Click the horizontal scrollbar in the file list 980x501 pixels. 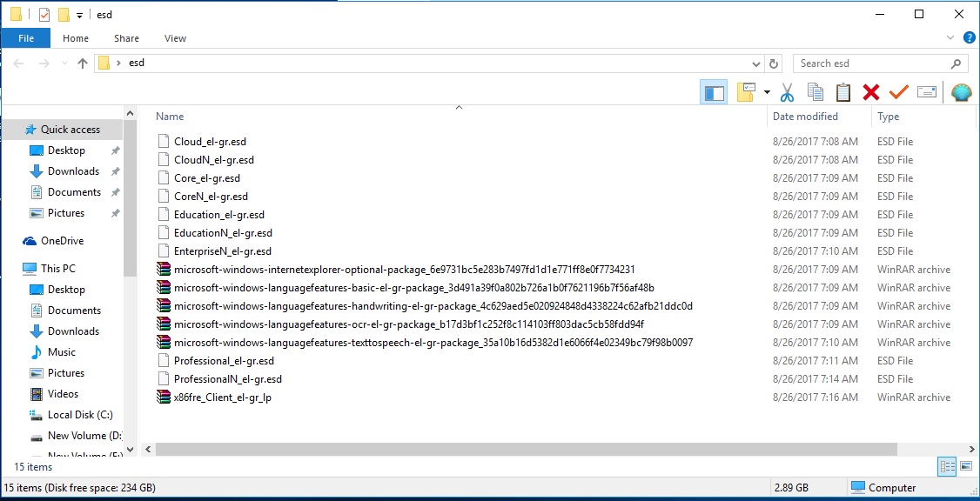tap(527, 449)
